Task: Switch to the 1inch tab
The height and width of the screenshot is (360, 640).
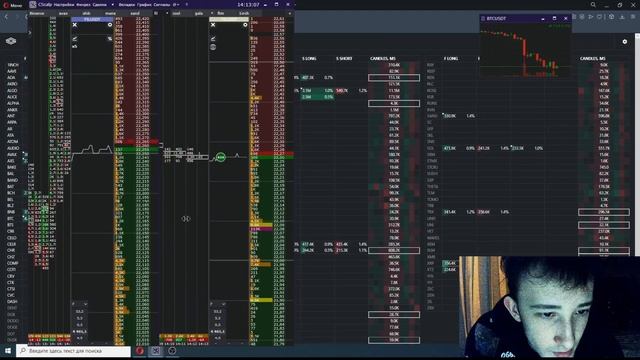Action: click(244, 13)
